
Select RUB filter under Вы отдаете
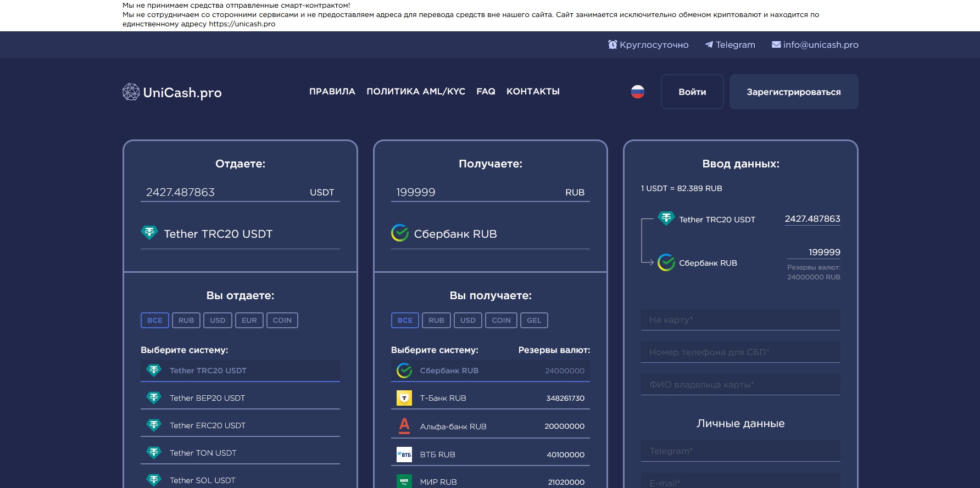tap(186, 320)
